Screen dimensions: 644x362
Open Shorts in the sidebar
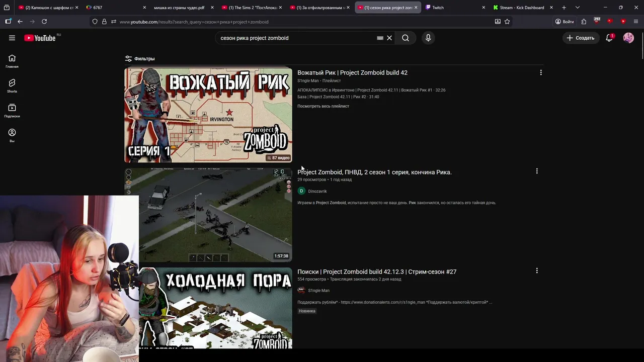click(12, 86)
